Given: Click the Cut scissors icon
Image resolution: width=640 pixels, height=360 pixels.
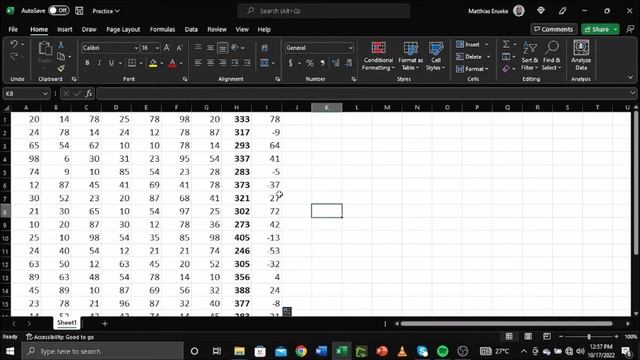Looking at the screenshot, I should 61,45.
